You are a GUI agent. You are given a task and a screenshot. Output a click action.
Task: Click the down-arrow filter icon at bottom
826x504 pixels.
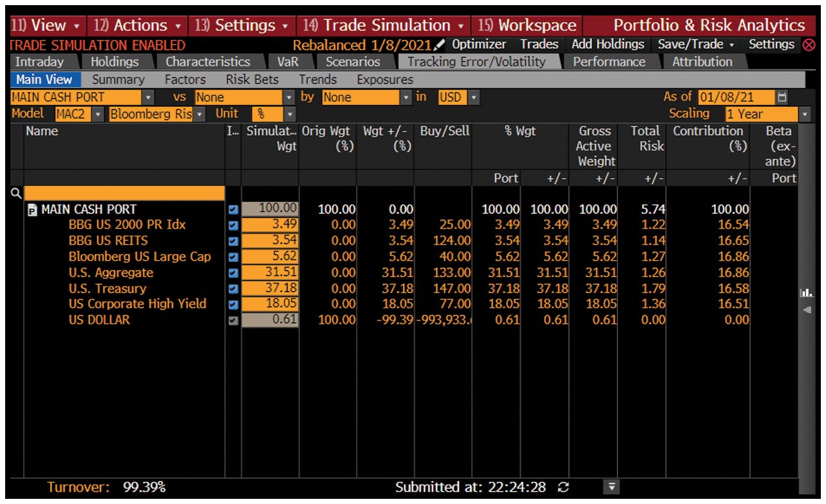coord(612,487)
